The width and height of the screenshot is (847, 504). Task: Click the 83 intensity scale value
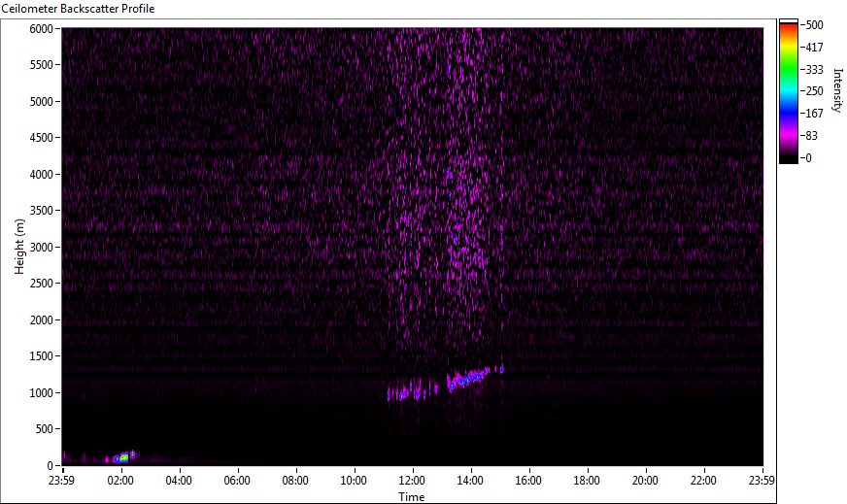pos(812,136)
